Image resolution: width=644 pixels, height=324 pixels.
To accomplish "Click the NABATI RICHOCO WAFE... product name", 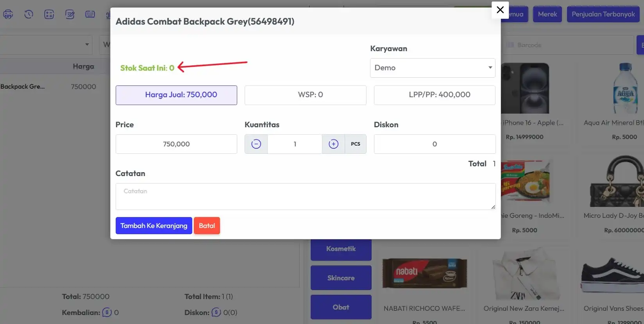I will tap(424, 308).
